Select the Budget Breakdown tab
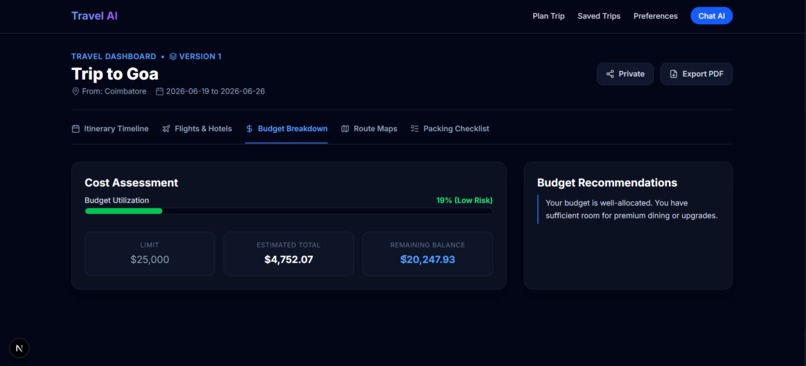 [286, 129]
